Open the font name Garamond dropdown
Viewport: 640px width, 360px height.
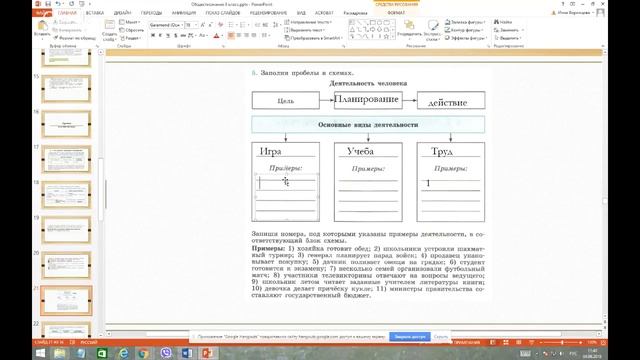click(x=182, y=25)
